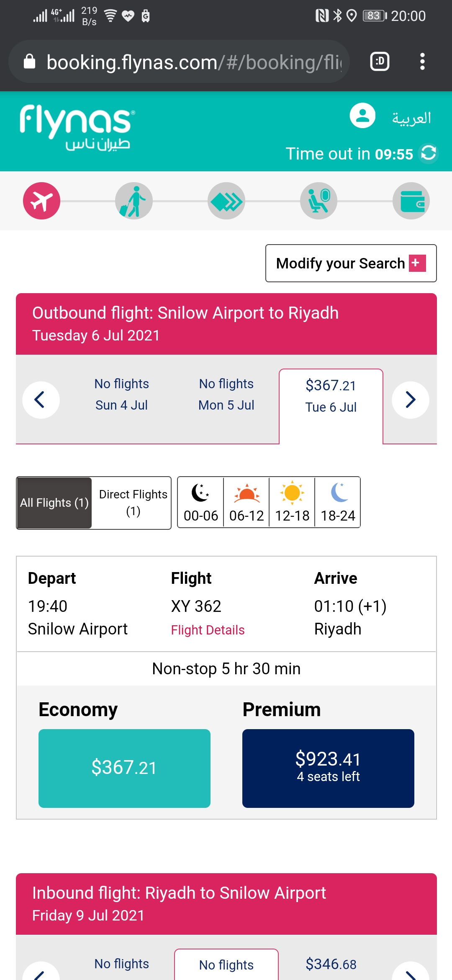Open the browser tabs switcher
The width and height of the screenshot is (452, 980).
[x=380, y=62]
